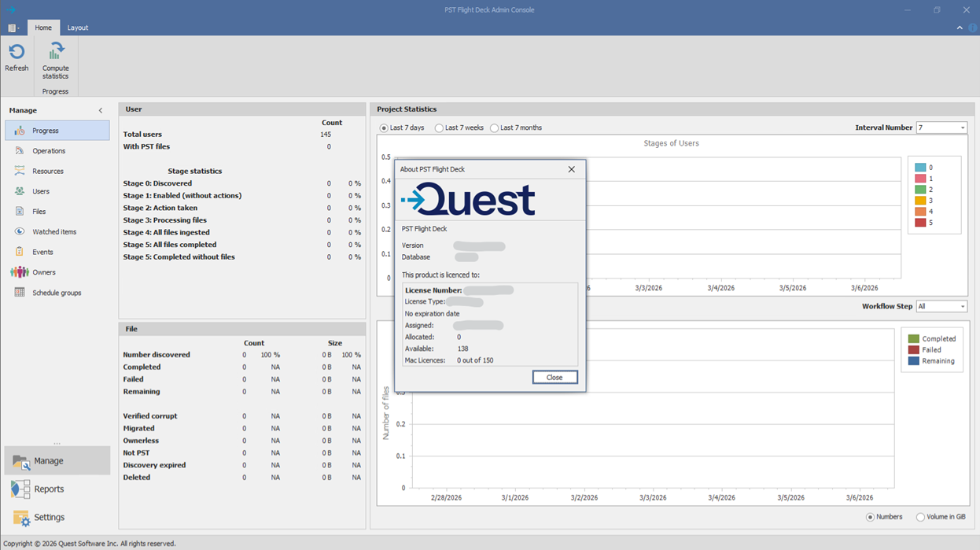Click 'Number discovered' in File panel
This screenshot has width=980, height=550.
click(x=157, y=355)
